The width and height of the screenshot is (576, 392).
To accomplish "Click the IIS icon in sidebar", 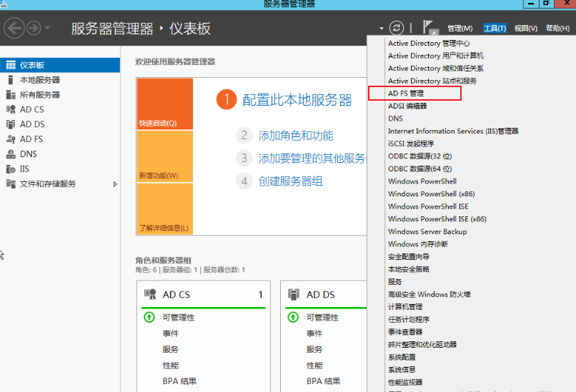I will 11,169.
